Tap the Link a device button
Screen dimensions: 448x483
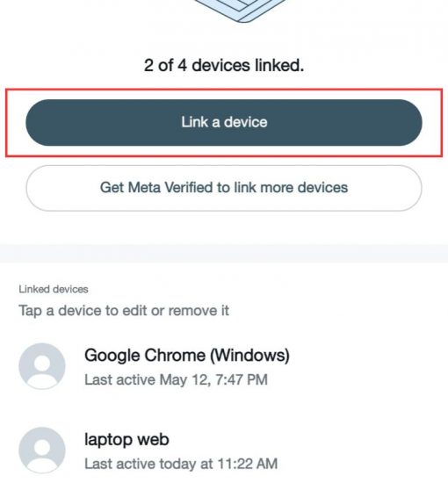point(224,122)
